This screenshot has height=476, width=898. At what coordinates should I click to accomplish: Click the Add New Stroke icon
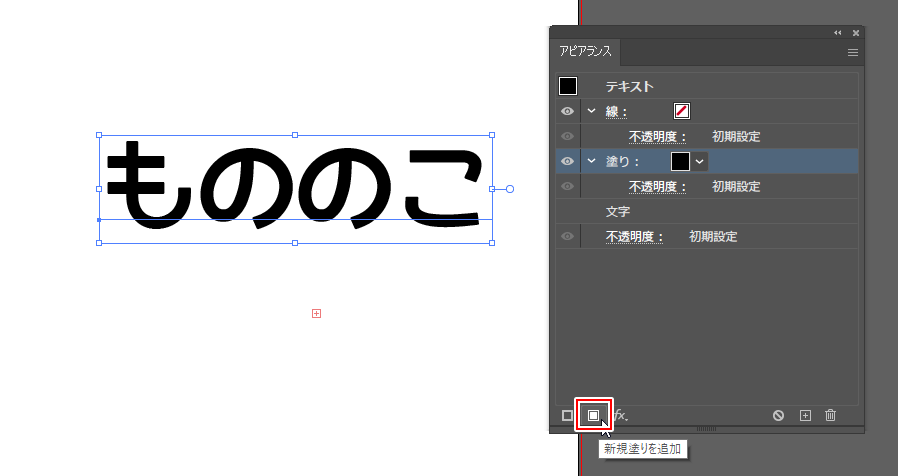[x=568, y=415]
